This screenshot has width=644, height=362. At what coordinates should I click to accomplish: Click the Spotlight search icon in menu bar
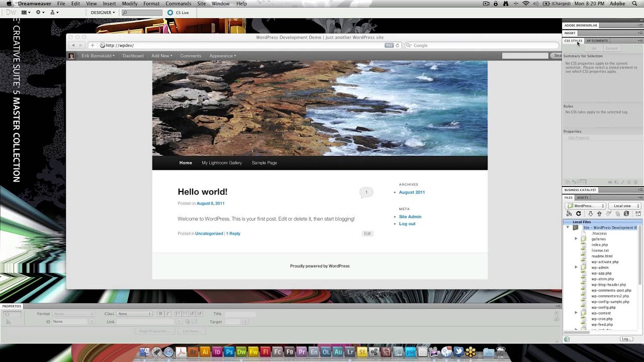(x=635, y=4)
